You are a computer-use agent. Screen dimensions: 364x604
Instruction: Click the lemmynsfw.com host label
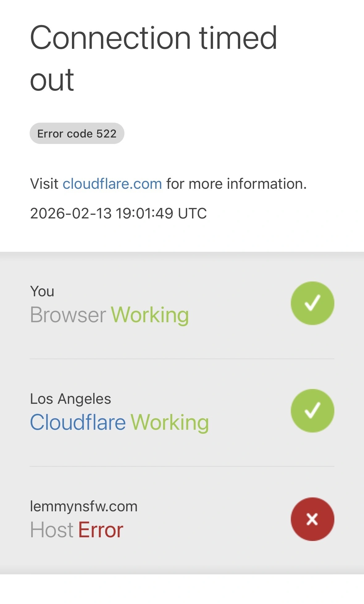point(84,506)
